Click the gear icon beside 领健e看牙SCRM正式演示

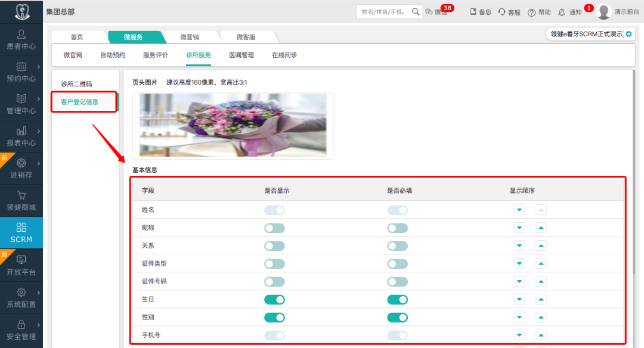tap(629, 34)
